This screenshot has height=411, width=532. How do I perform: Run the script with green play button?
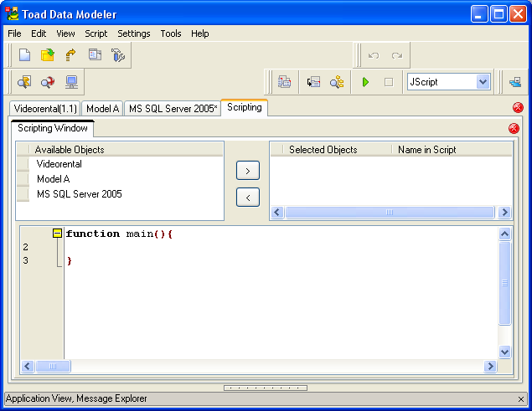(x=365, y=82)
